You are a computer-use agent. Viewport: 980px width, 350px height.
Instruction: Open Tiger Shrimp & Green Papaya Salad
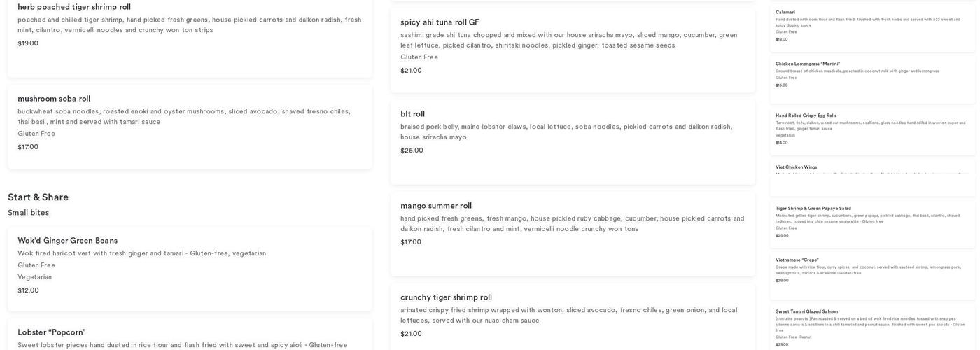[813, 208]
